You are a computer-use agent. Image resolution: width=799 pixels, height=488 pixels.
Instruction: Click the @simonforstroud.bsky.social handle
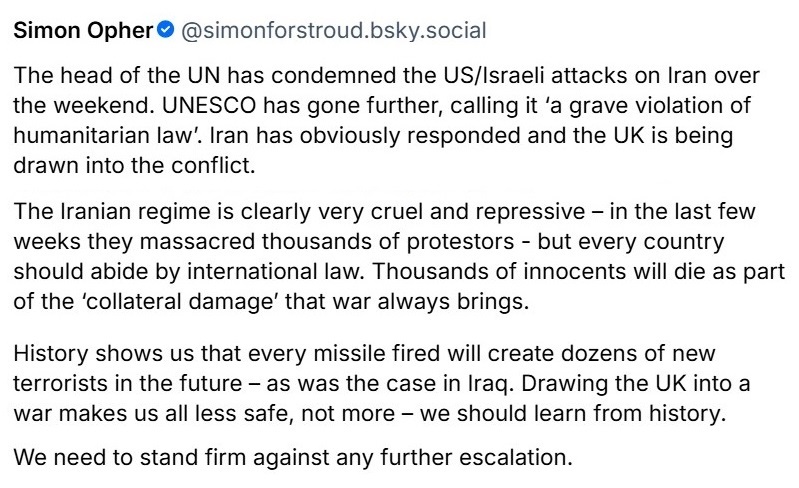click(x=331, y=30)
